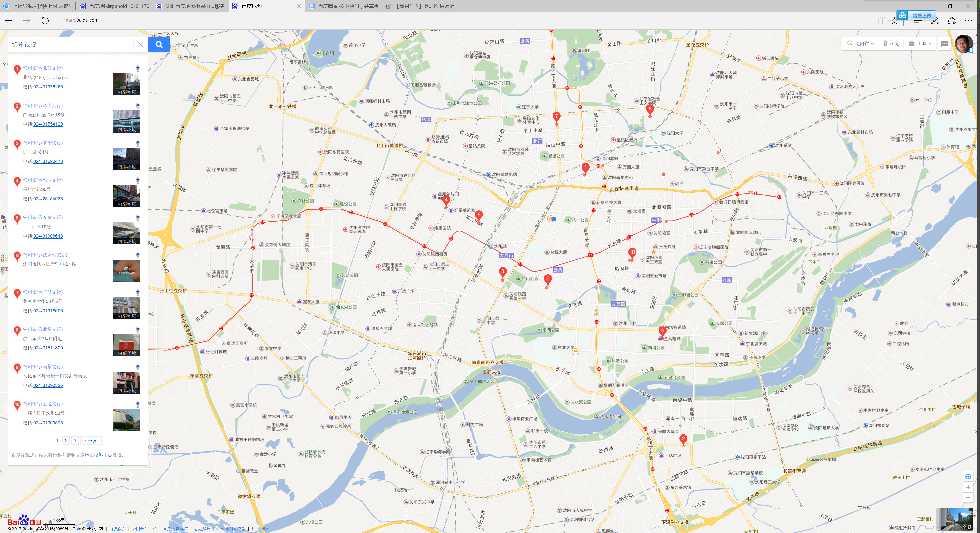The height and width of the screenshot is (533, 980).
Task: Click the user profile avatar
Action: (x=964, y=44)
